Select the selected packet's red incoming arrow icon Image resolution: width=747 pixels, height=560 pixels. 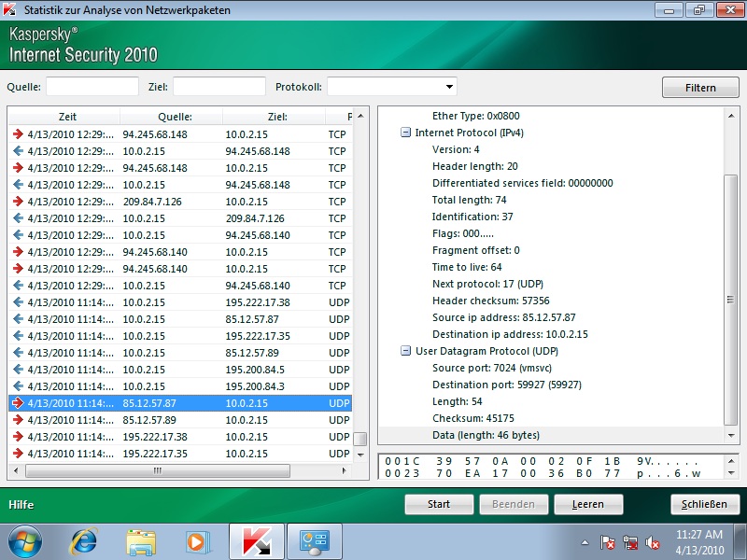(18, 403)
